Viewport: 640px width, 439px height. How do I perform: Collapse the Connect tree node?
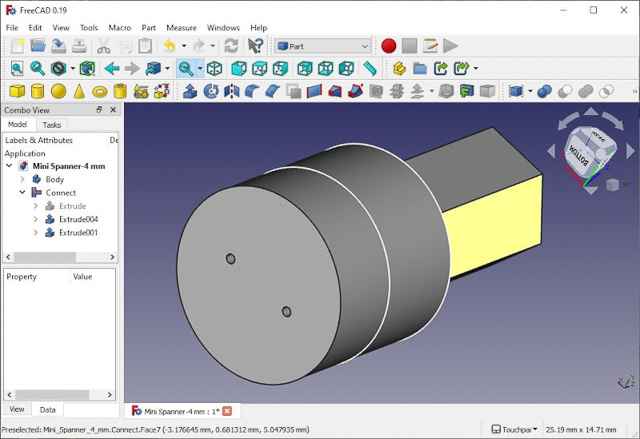click(23, 193)
